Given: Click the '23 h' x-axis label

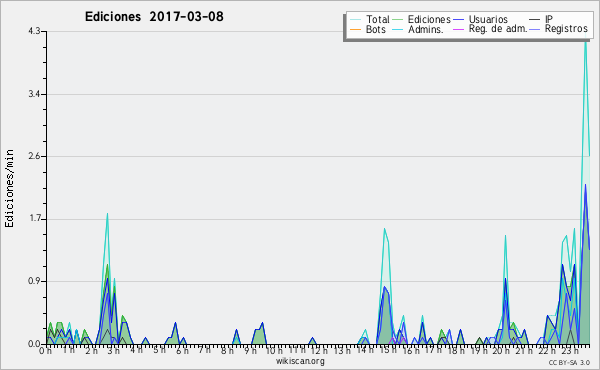Looking at the screenshot, I should [569, 350].
